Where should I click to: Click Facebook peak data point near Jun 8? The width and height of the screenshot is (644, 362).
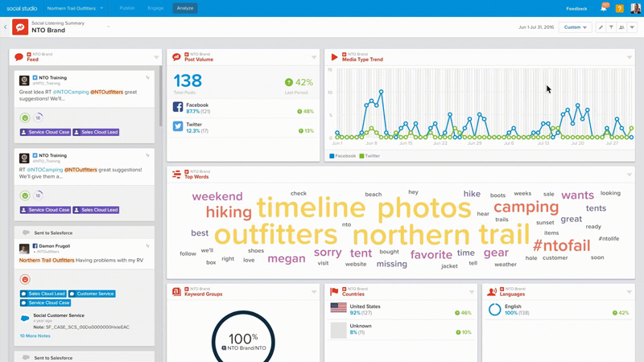[381, 92]
